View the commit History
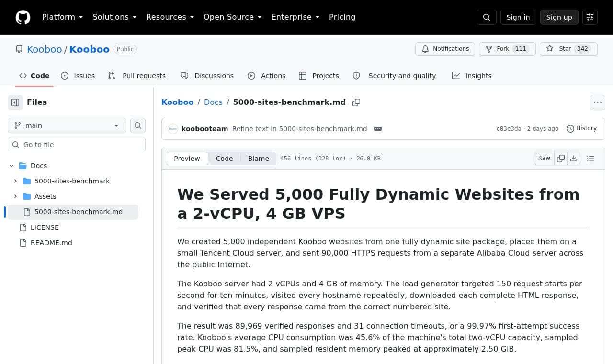Screen dimensions: 613x364 coord(582,129)
